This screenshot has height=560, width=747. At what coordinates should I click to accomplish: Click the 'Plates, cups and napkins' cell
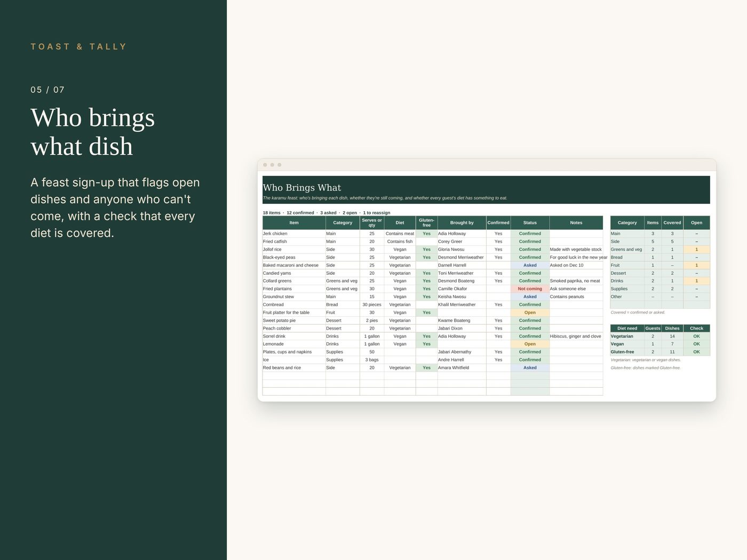[294, 352]
